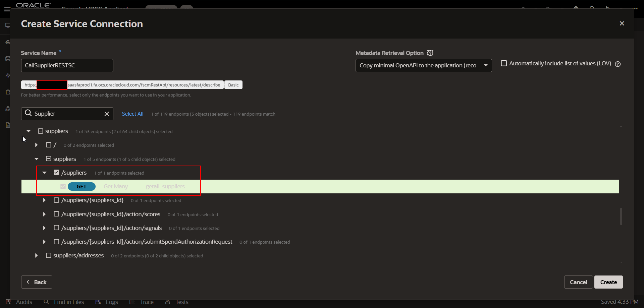This screenshot has width=644, height=308.
Task: Toggle the top-level suppliers checkbox
Action: [41, 131]
